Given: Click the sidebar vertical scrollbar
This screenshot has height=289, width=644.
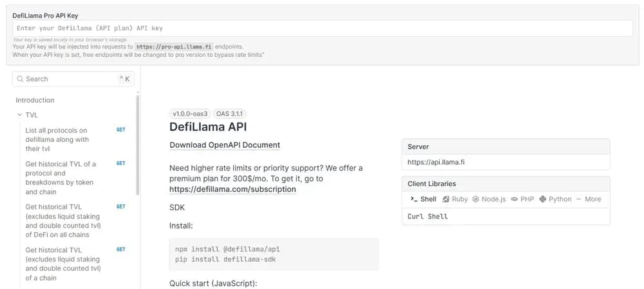Looking at the screenshot, I should [x=138, y=145].
